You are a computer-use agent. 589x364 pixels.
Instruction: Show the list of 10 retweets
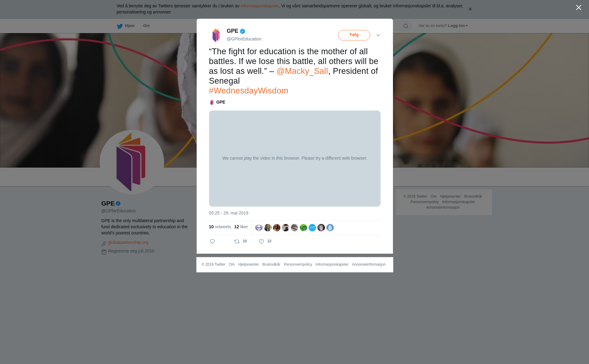pos(220,227)
